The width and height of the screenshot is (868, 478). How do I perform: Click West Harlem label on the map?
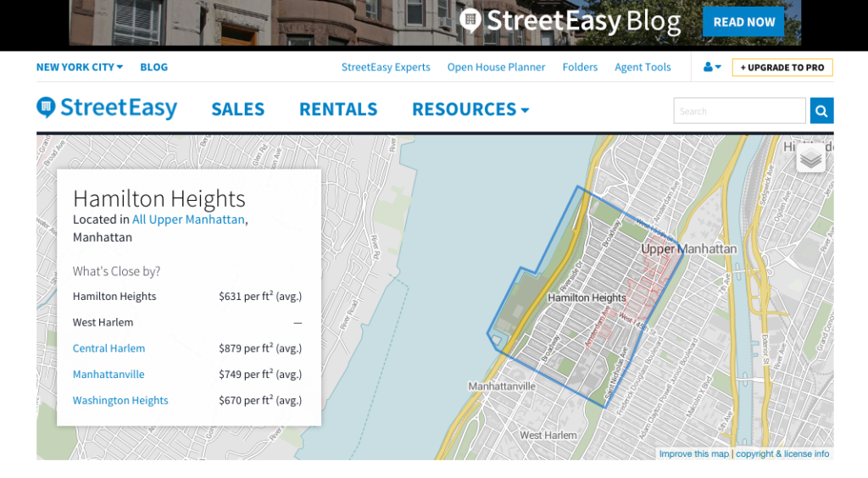pyautogui.click(x=548, y=436)
